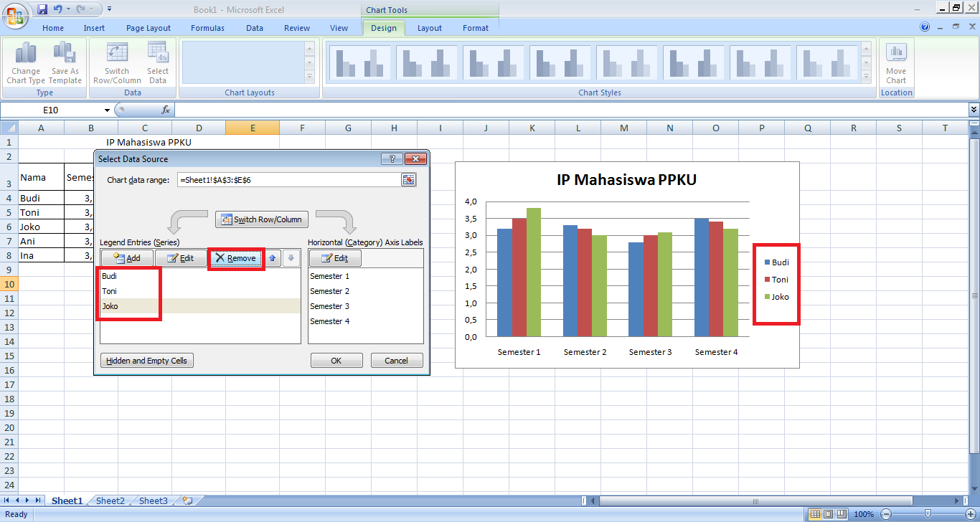Jump to first sheet with navigation arrow
Image resolution: width=980 pixels, height=522 pixels.
8,500
